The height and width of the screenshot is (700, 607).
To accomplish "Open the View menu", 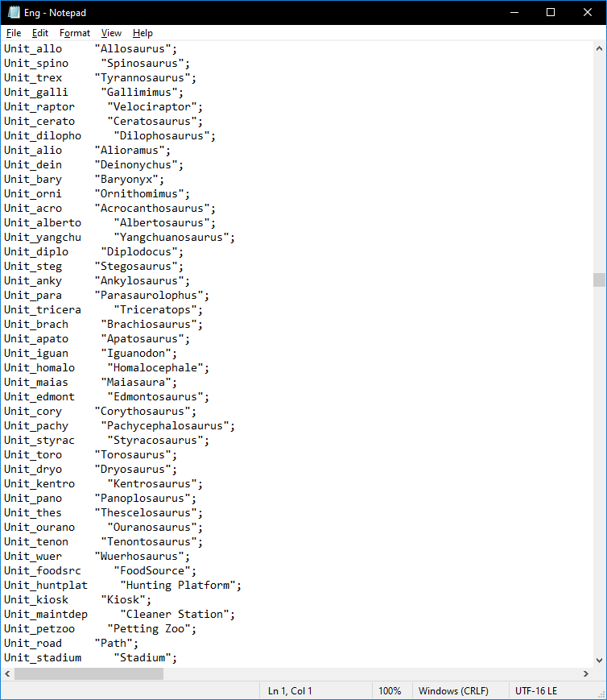I will point(111,33).
